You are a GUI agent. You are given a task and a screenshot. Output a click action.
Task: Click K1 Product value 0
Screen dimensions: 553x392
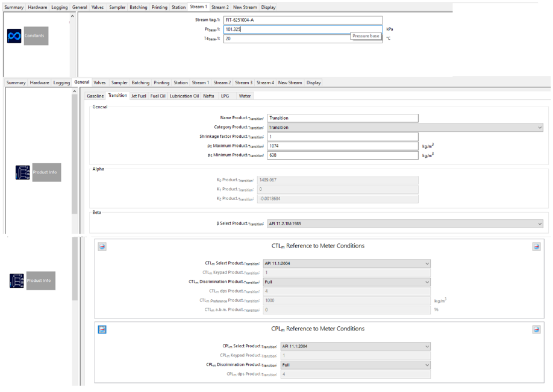338,189
